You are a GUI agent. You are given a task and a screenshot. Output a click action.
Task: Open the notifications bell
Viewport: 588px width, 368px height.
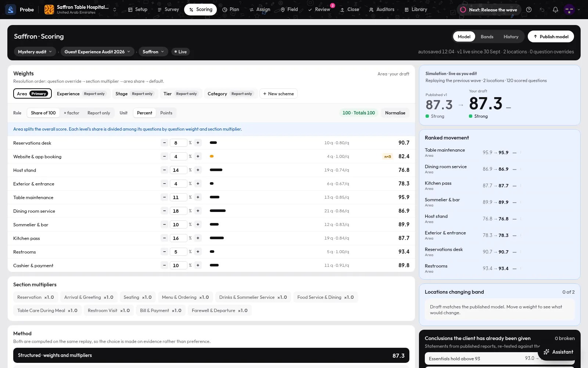555,10
